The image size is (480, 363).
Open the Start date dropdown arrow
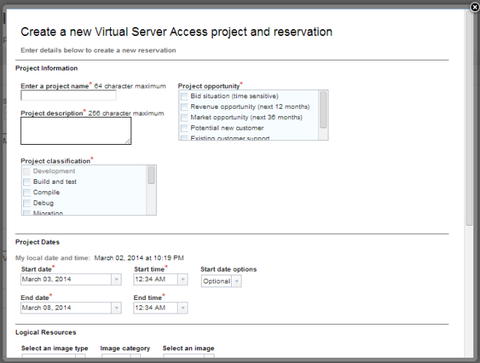[116, 279]
